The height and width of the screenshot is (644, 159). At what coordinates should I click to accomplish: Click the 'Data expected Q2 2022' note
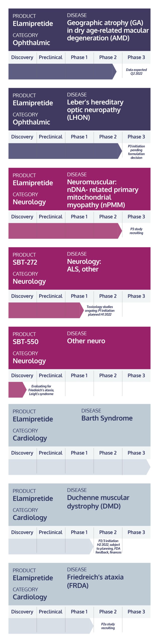coord(136,72)
